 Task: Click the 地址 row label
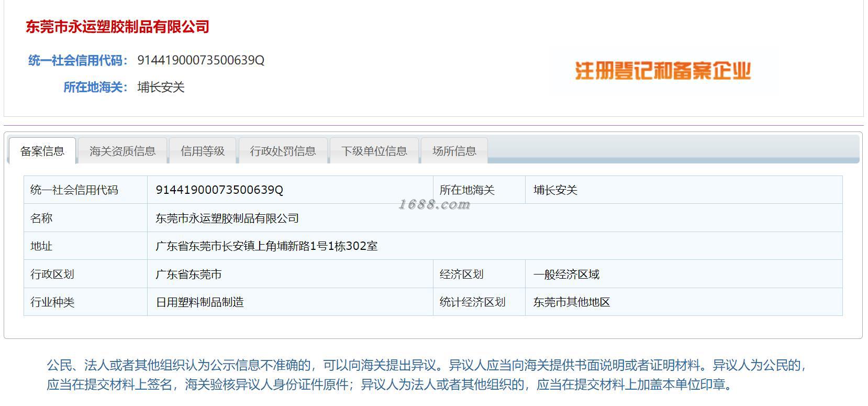41,246
